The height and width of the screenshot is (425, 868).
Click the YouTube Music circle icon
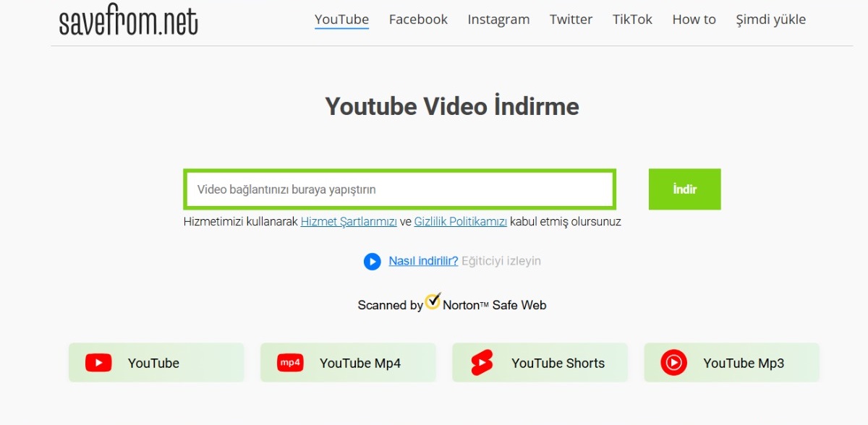pyautogui.click(x=673, y=363)
